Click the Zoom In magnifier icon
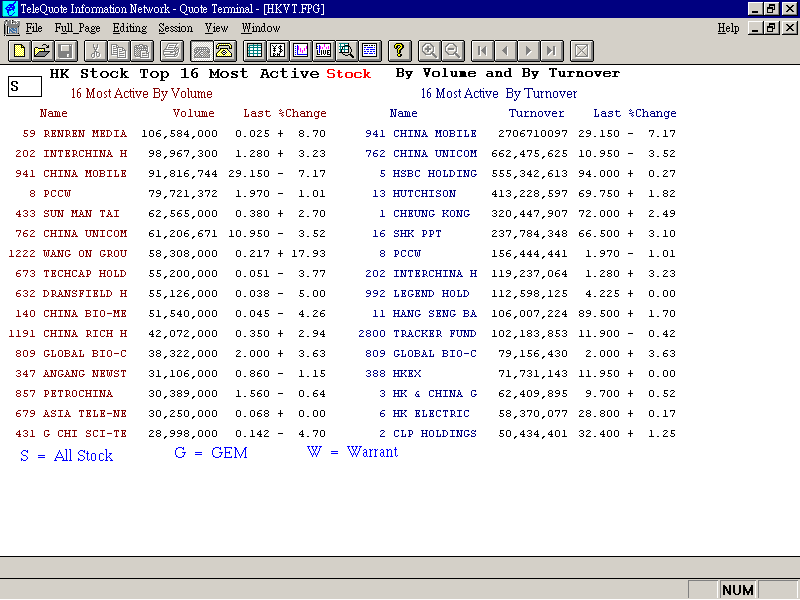Screen dimensions: 800x600 tap(429, 51)
